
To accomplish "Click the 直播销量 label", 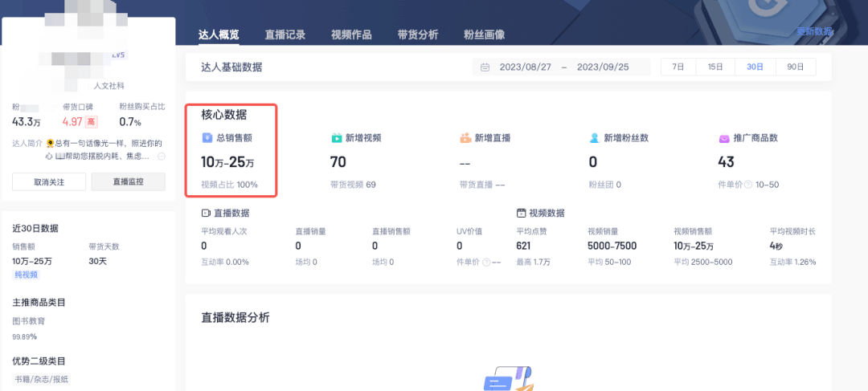I will (x=310, y=231).
